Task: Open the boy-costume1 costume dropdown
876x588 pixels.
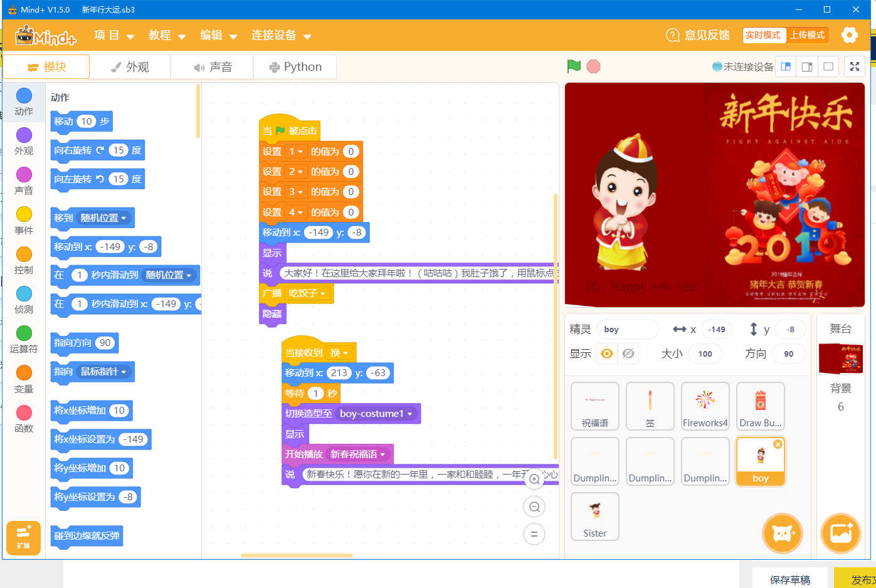Action: click(376, 414)
